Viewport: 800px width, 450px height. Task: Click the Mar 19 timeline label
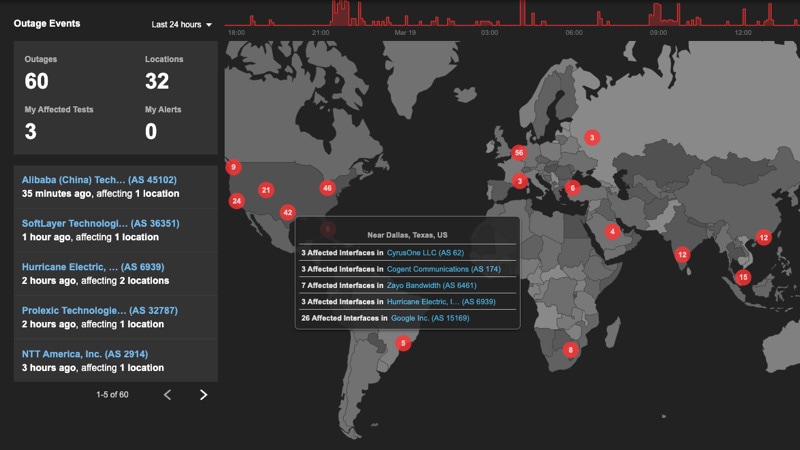(405, 32)
